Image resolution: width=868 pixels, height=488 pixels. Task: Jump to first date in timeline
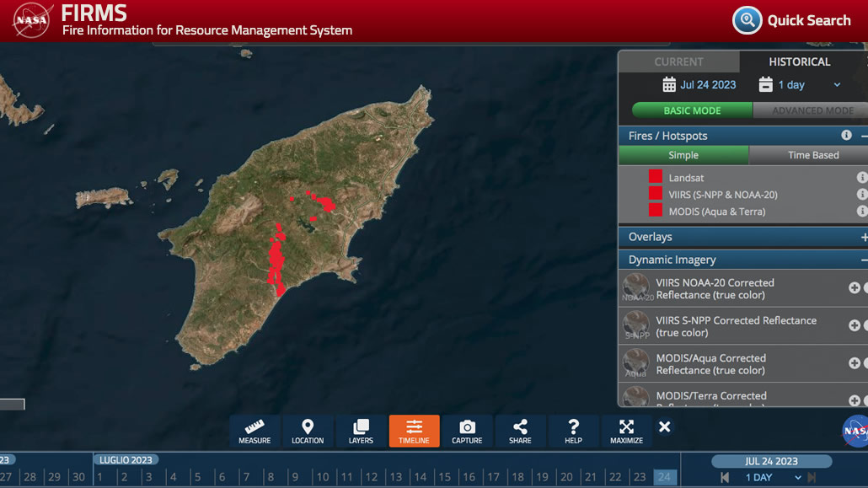pos(725,478)
